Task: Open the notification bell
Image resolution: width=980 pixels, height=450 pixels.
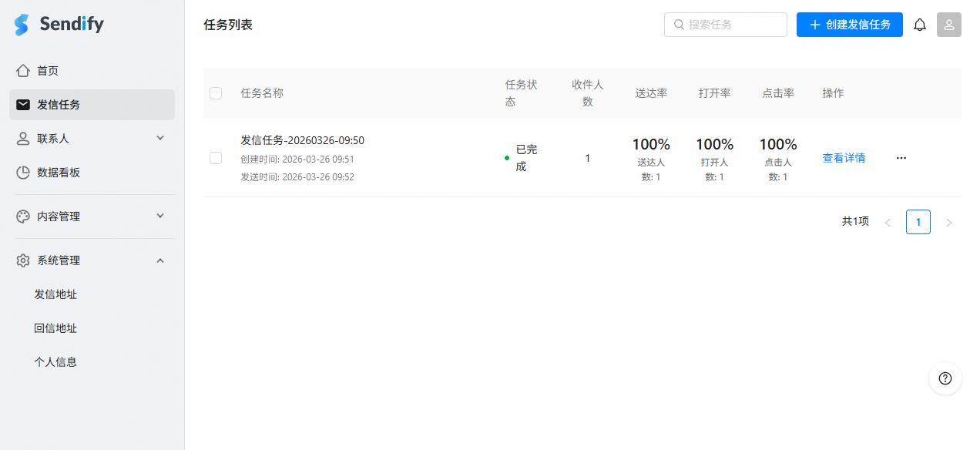Action: pos(920,25)
